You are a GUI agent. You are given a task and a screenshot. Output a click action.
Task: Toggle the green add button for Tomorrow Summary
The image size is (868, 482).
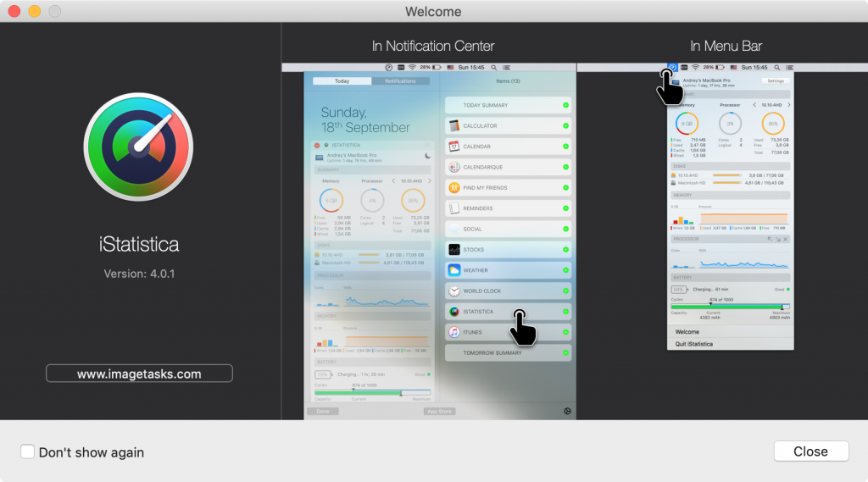(x=565, y=352)
